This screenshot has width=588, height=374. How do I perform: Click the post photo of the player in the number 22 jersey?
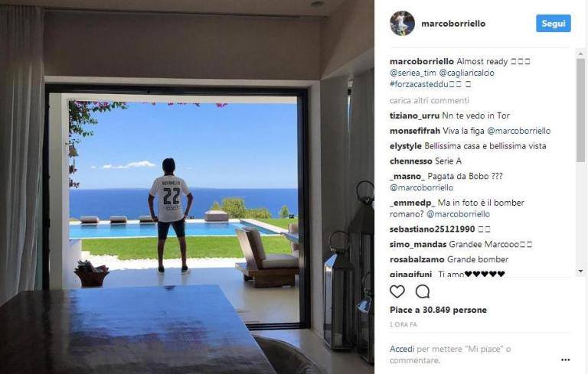187,187
